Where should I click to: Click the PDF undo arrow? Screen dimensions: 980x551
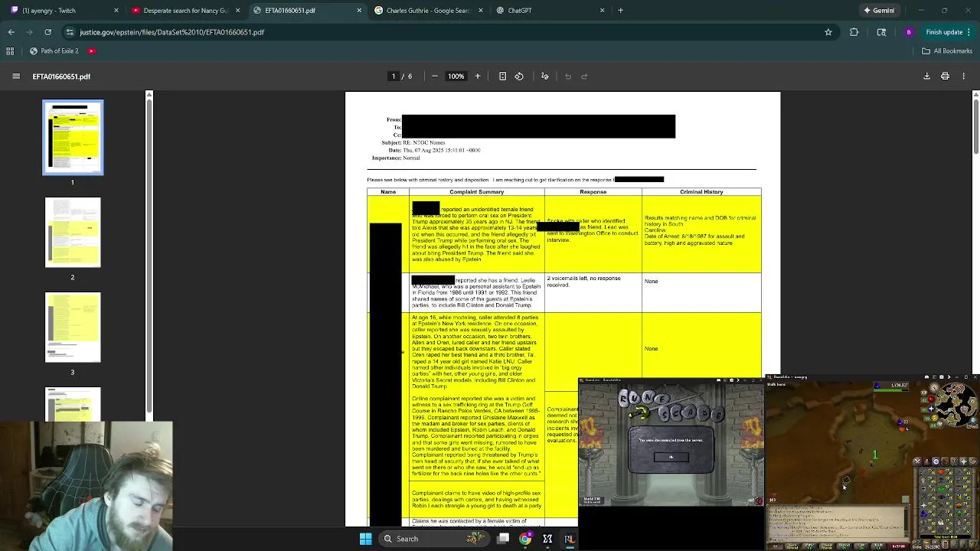(568, 77)
